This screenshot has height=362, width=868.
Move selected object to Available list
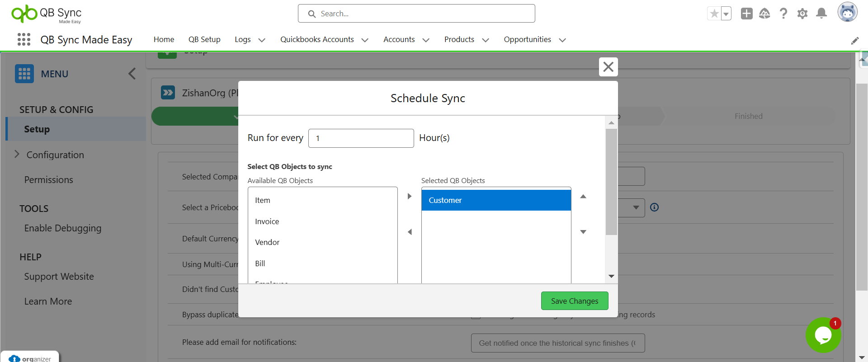tap(410, 232)
